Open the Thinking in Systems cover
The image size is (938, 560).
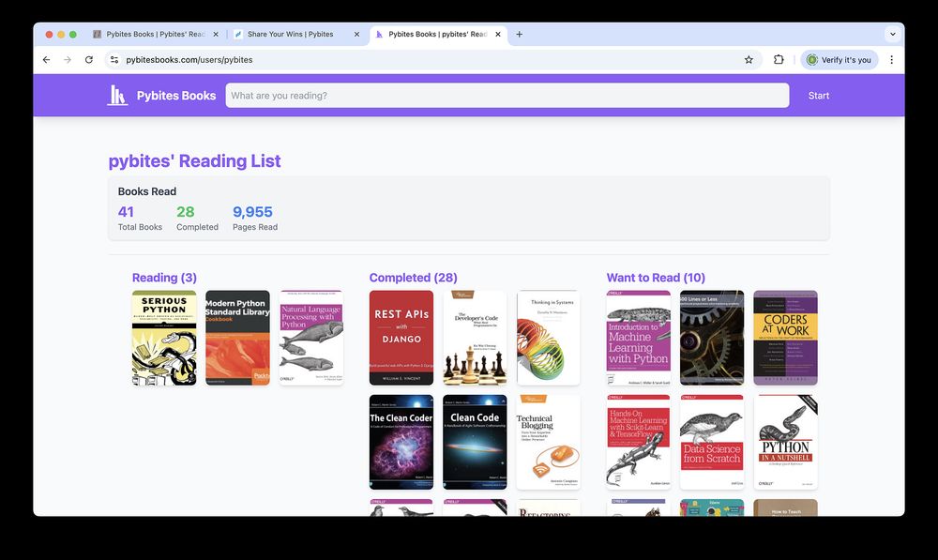tap(549, 338)
